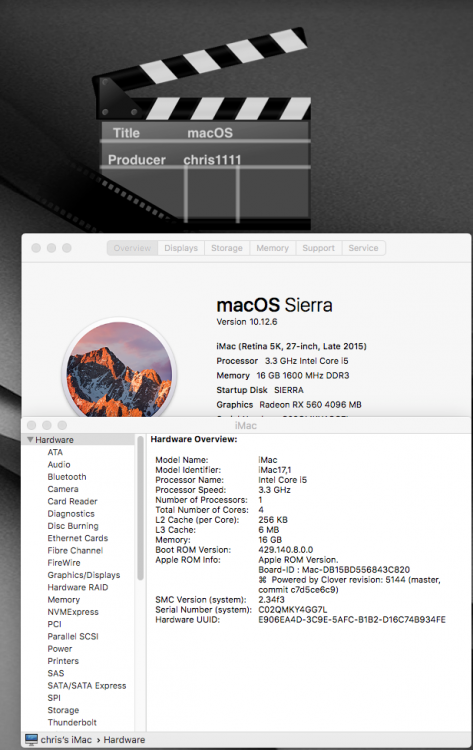Select SATA/SATA Express in the sidebar
Image resolution: width=473 pixels, height=750 pixels.
point(87,685)
